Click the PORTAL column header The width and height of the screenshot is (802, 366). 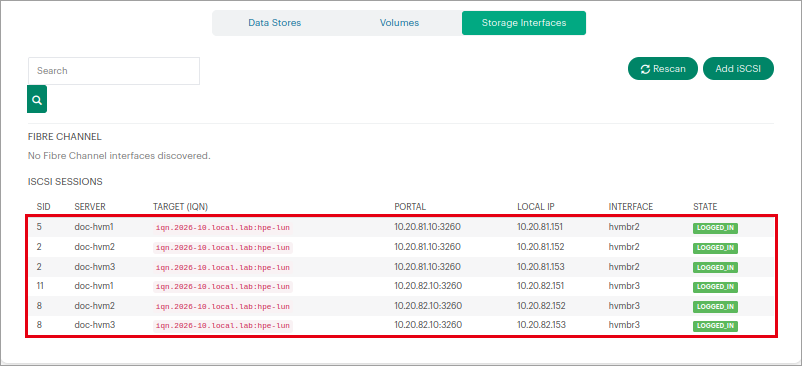410,207
